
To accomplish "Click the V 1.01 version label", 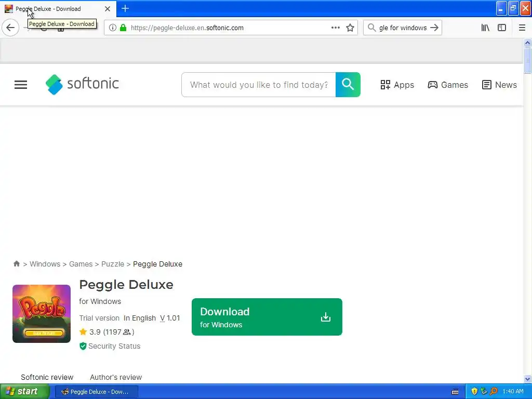I will [170, 318].
